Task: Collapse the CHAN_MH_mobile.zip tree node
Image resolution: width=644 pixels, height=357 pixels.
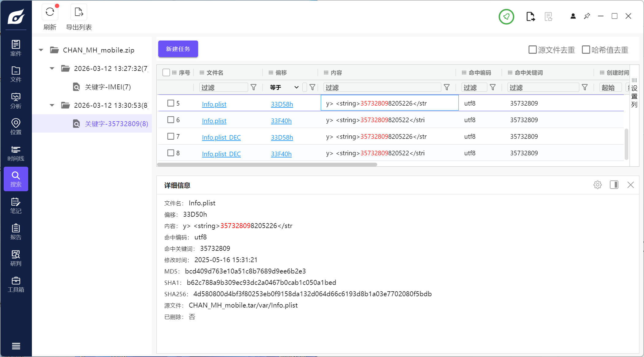Action: (x=41, y=50)
